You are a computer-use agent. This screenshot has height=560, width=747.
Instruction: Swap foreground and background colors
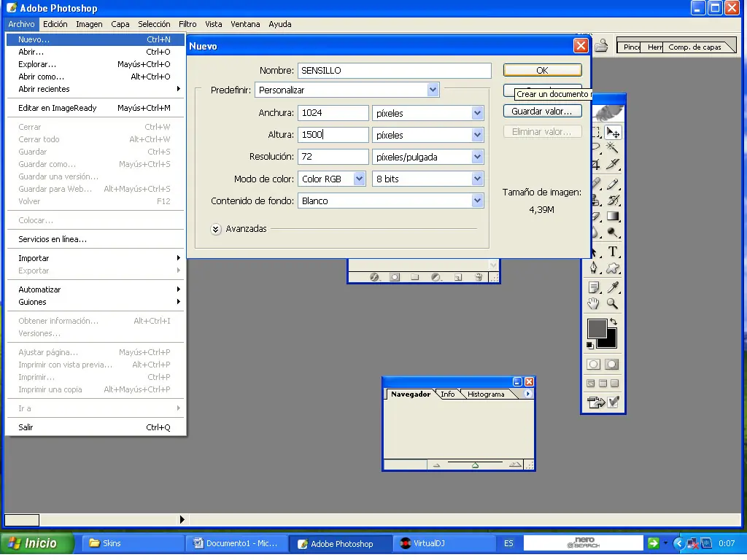click(614, 322)
